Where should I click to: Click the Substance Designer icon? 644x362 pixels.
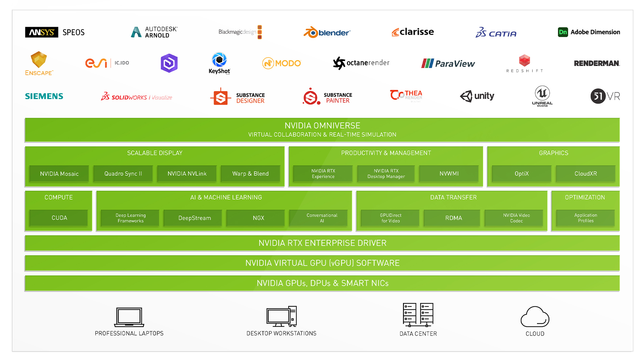[220, 97]
